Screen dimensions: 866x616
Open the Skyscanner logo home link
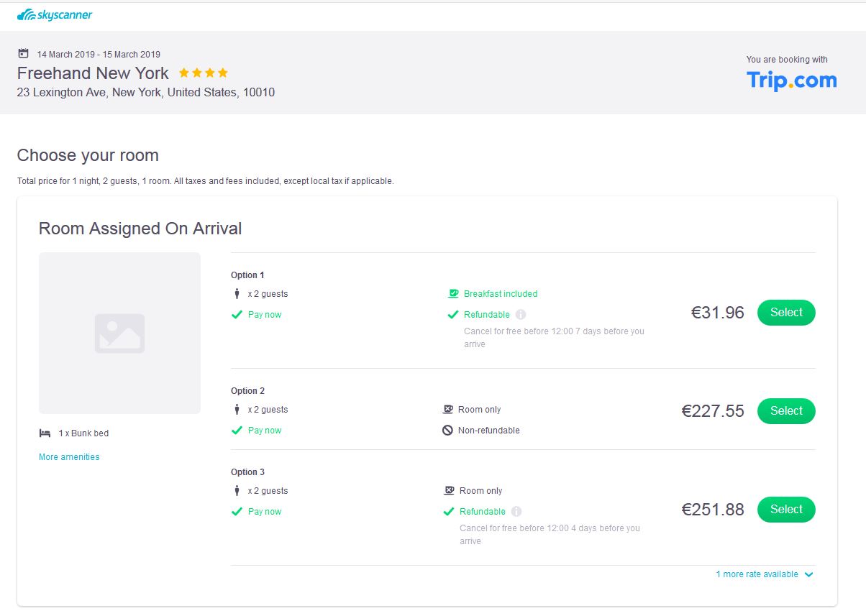(55, 14)
